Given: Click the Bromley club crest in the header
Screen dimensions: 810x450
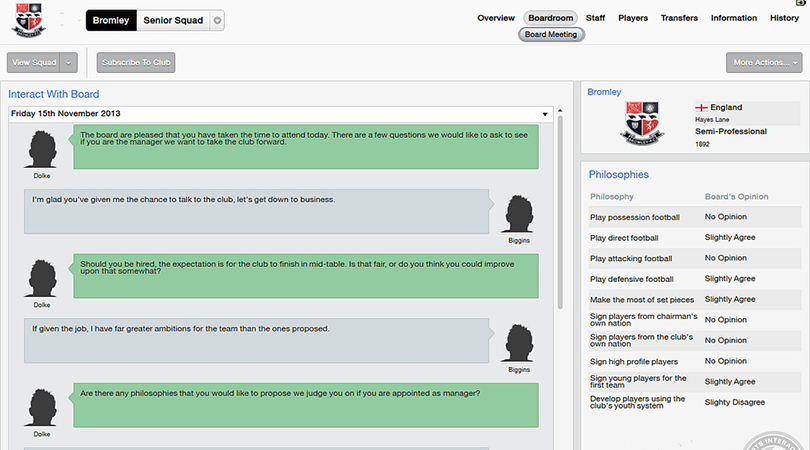Looking at the screenshot, I should 29,21.
